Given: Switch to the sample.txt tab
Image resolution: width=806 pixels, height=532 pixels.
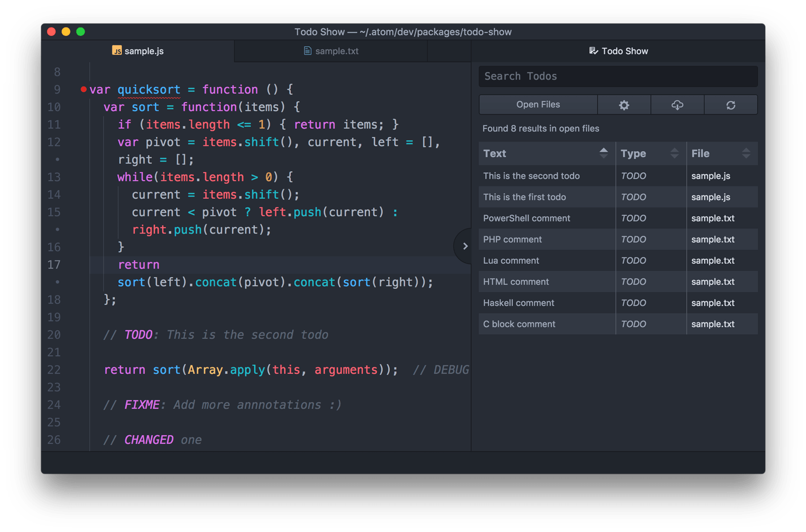Looking at the screenshot, I should (336, 50).
